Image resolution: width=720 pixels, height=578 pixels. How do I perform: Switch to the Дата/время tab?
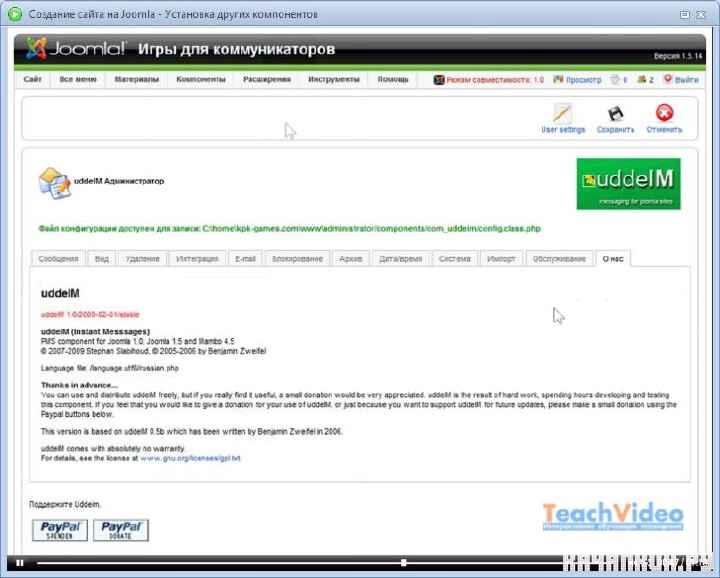(x=400, y=259)
